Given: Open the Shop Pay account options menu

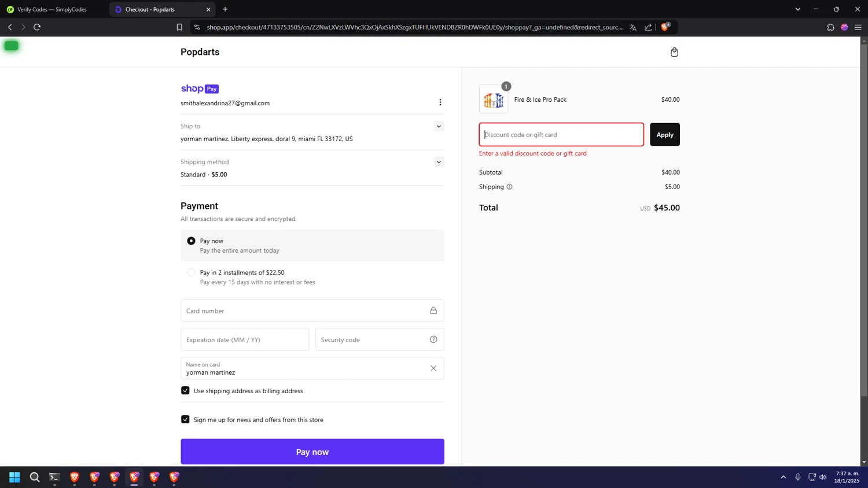Looking at the screenshot, I should pos(440,102).
